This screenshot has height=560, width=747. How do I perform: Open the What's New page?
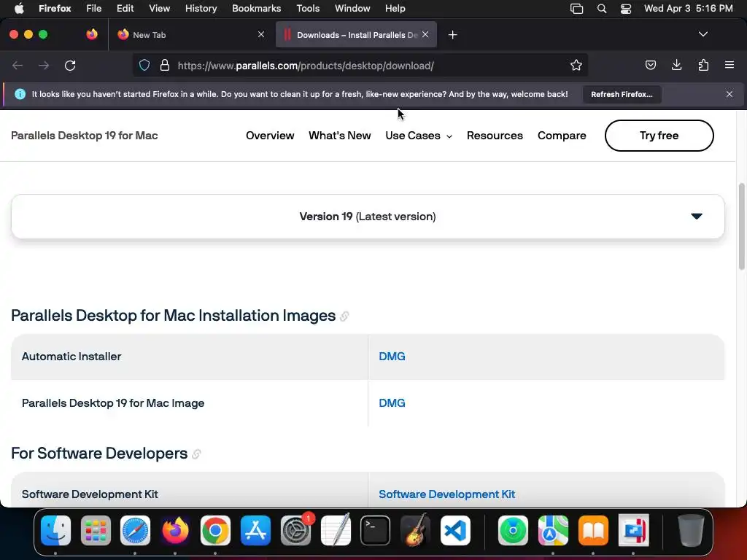(x=340, y=136)
